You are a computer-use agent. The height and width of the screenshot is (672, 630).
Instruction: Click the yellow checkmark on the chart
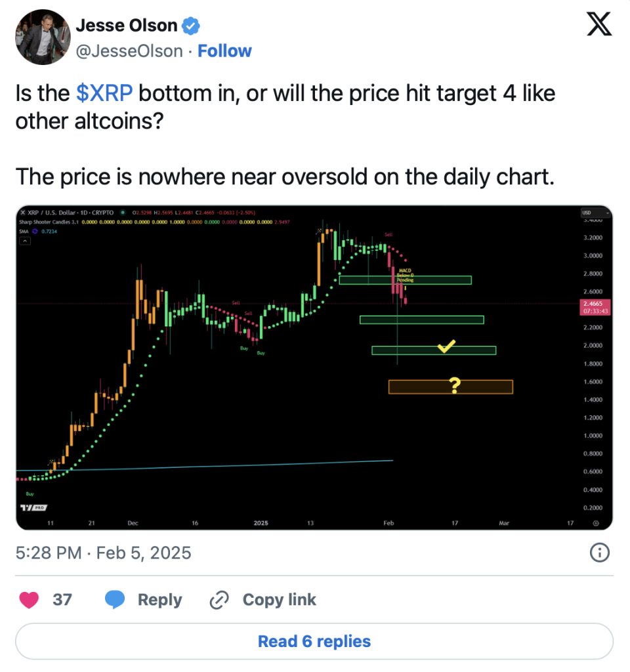[x=446, y=346]
